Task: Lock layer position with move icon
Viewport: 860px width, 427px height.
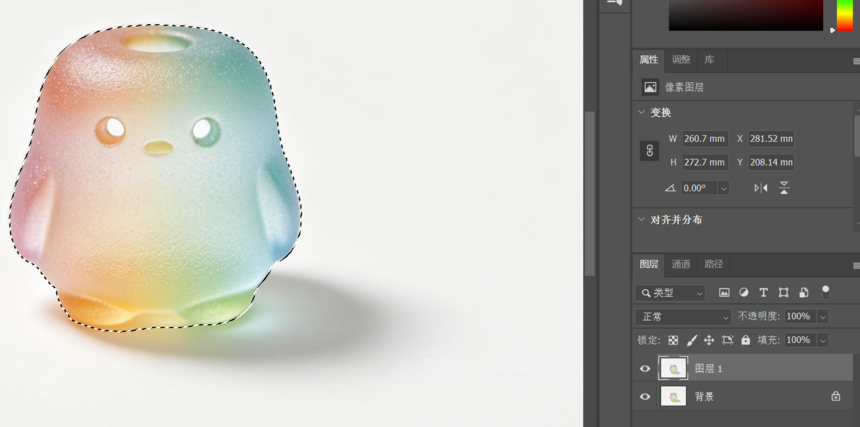Action: coord(709,340)
